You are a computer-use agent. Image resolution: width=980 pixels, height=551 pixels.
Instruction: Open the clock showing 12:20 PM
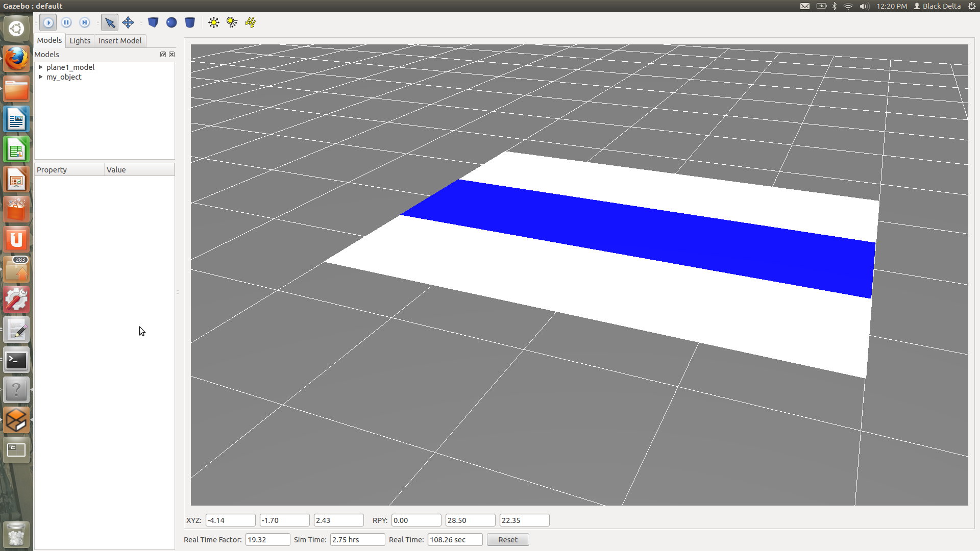click(892, 6)
